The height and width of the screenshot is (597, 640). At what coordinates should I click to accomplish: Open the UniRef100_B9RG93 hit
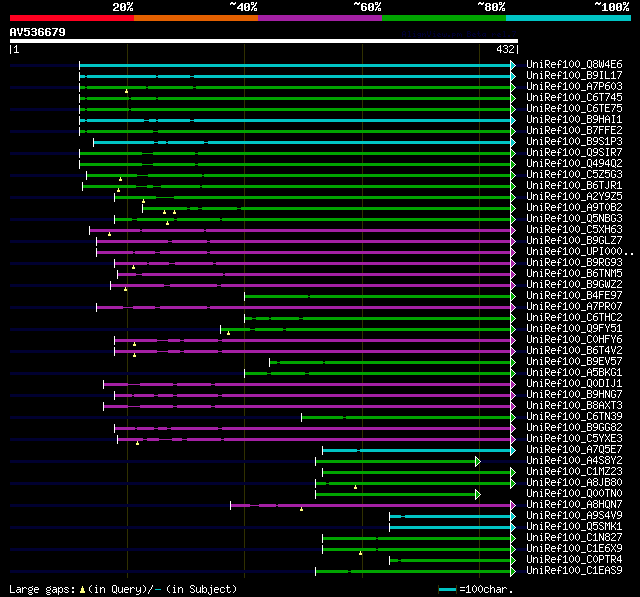click(574, 263)
